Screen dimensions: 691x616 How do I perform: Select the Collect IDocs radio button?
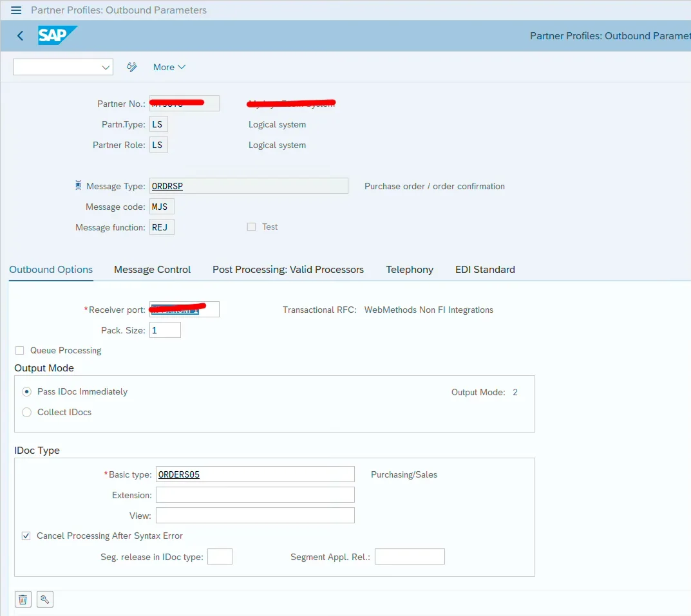(27, 413)
